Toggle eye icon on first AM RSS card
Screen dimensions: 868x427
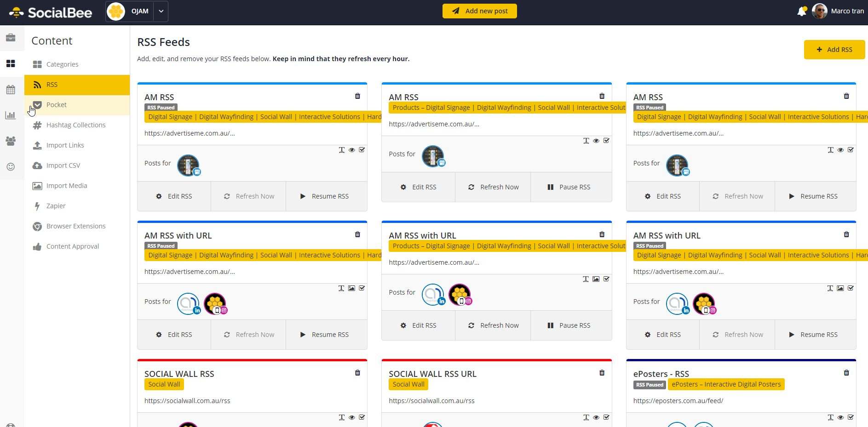[351, 150]
